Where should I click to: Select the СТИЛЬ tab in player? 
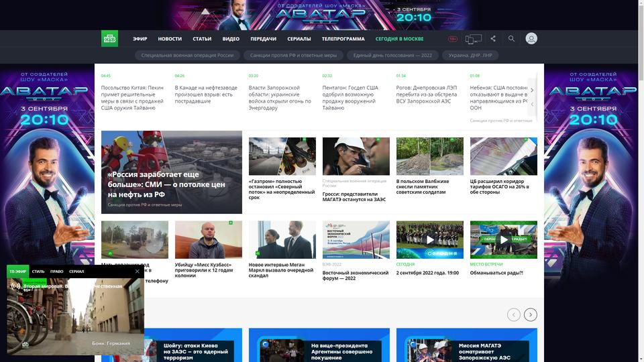tap(38, 271)
